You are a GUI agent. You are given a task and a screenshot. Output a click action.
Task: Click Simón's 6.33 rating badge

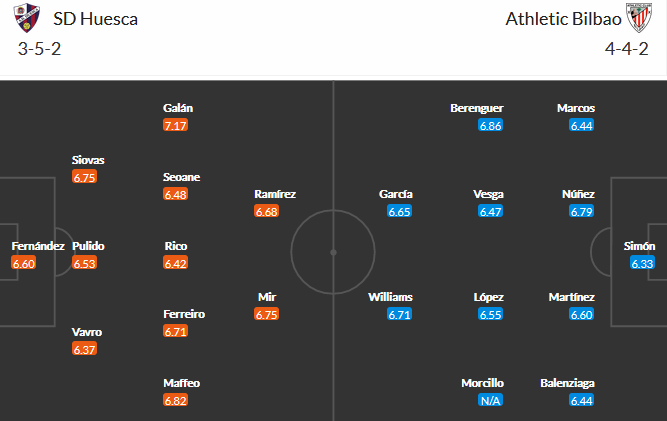click(642, 263)
